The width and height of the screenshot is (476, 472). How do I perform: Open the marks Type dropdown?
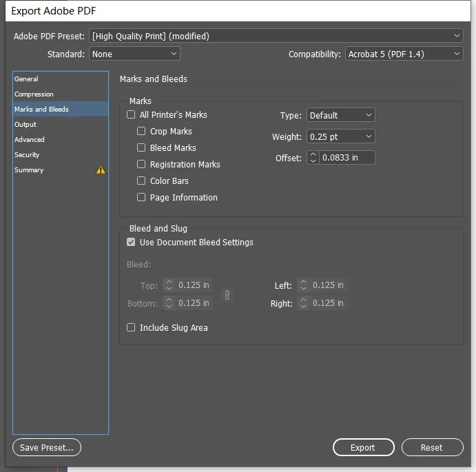point(340,115)
